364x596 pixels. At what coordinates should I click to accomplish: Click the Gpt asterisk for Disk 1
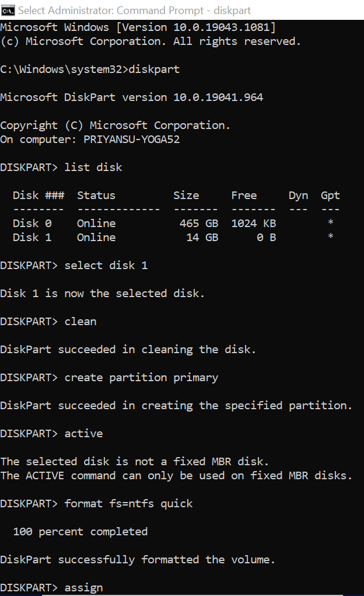(x=331, y=236)
